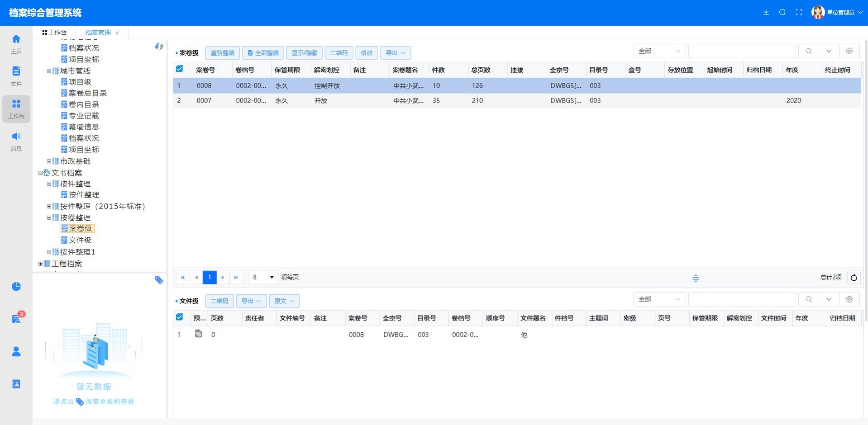Viewport: 868px width, 425px height.
Task: Toggle select-all checkbox in 文件级 table
Action: tap(180, 317)
